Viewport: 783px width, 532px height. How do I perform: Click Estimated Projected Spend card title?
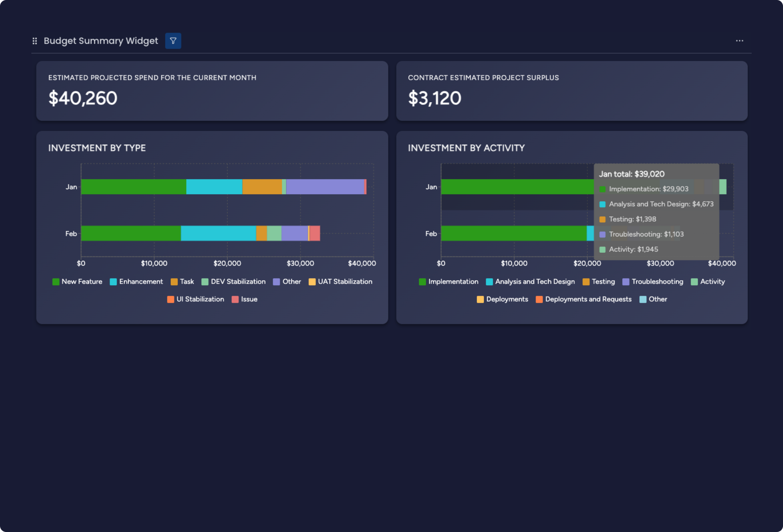(x=152, y=77)
